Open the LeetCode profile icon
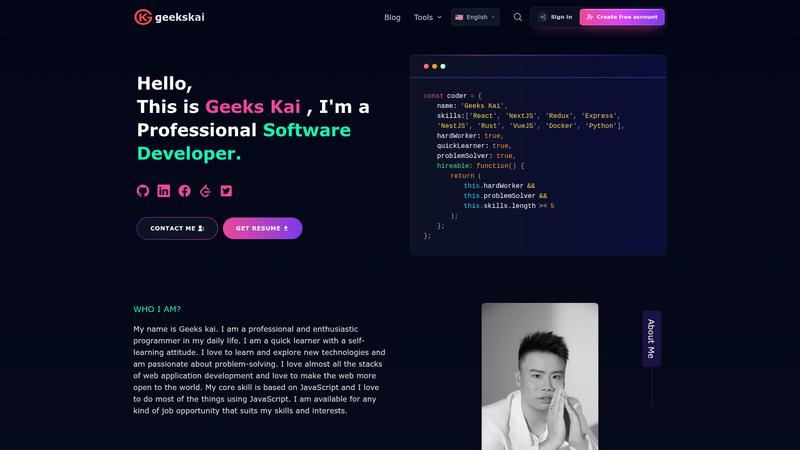The image size is (800, 450). 205,191
